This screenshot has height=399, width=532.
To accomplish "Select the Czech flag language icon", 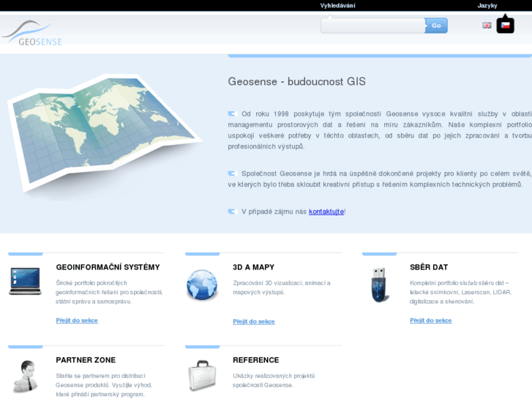I will click(506, 25).
